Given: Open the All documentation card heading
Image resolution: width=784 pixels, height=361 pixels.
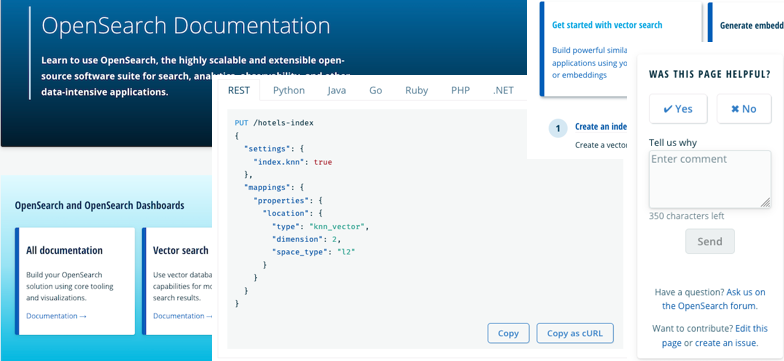Looking at the screenshot, I should coord(64,250).
